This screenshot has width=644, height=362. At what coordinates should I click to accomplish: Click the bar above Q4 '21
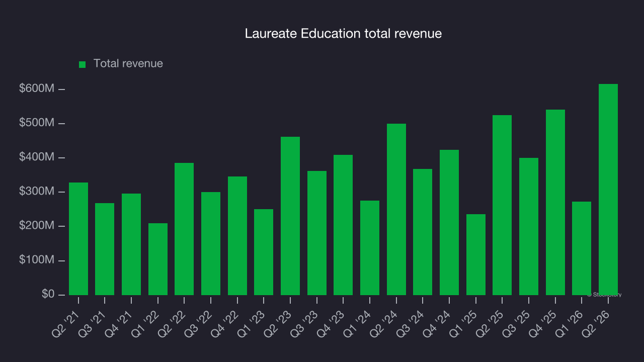[x=131, y=244]
